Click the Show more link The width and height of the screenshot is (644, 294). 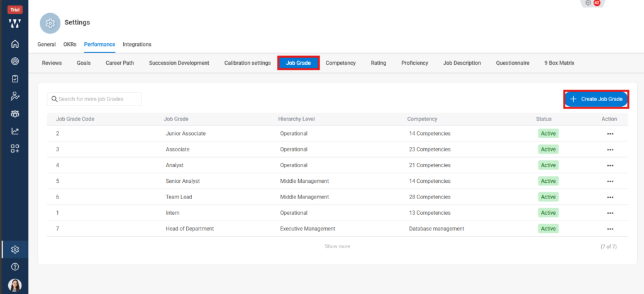pos(338,246)
